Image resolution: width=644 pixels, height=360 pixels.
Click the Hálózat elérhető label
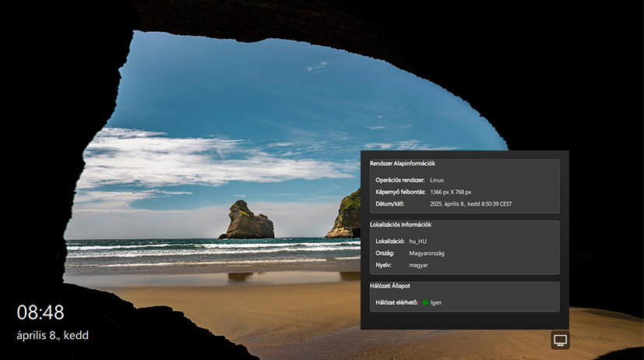click(x=397, y=302)
